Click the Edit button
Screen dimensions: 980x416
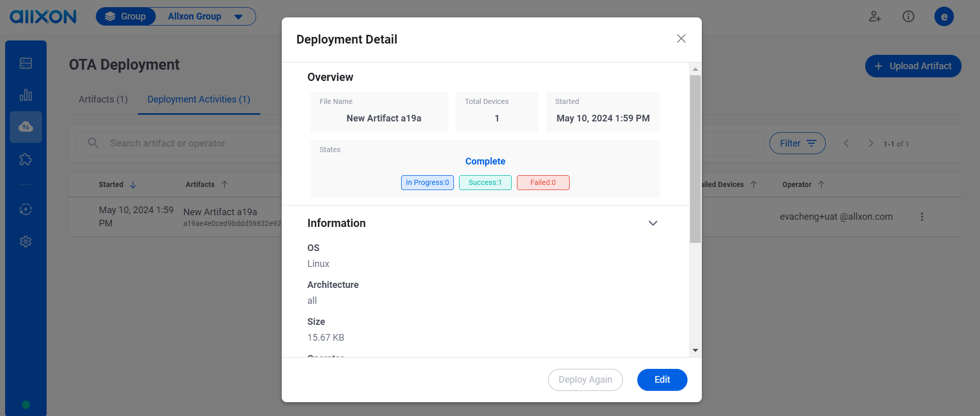pyautogui.click(x=662, y=380)
